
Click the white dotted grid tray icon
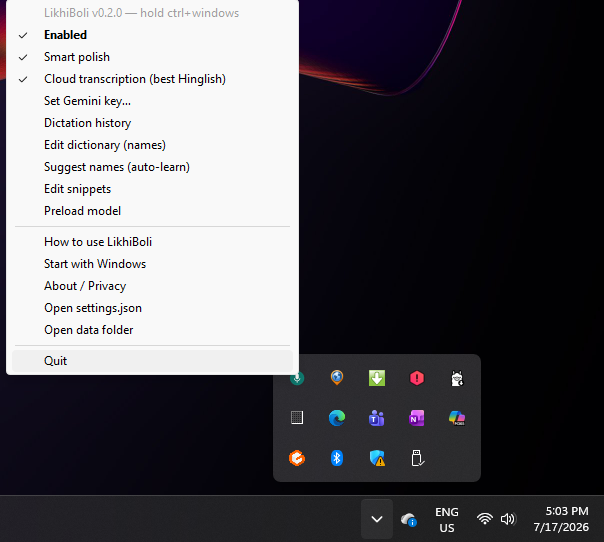coord(297,418)
